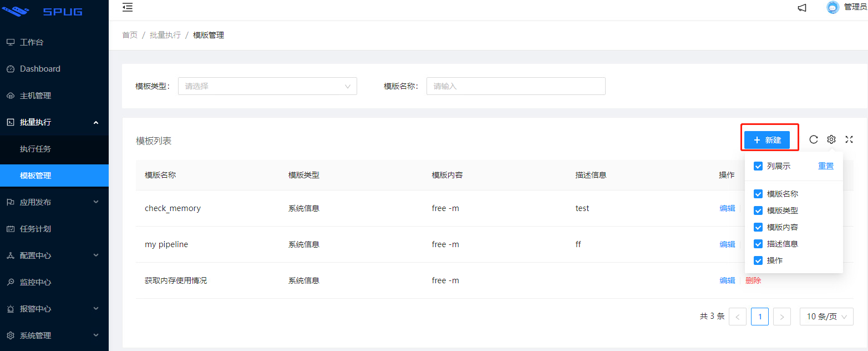Focus the 模版名称 input field
The image size is (868, 351).
[516, 86]
